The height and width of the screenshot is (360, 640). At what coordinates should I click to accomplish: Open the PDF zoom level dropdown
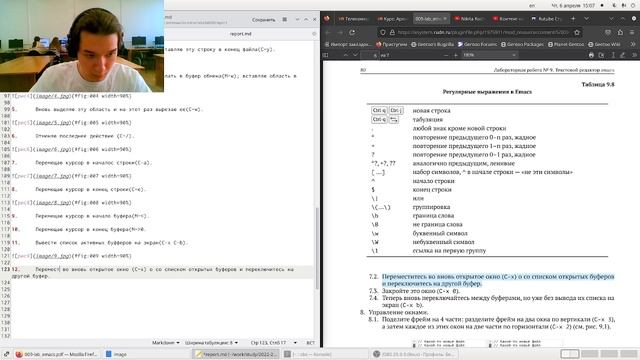tap(489, 55)
